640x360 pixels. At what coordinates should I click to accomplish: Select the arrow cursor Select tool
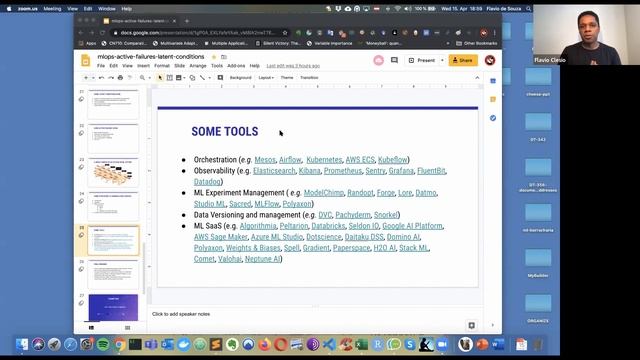coord(160,78)
